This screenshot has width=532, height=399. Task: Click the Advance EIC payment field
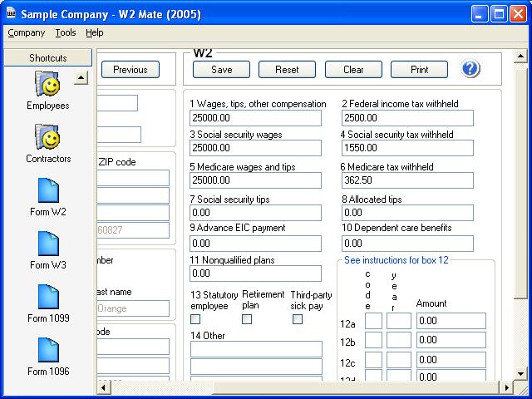255,244
